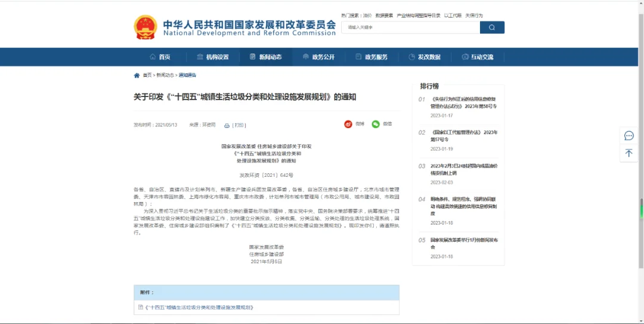Viewport: 644px width, 324px height.
Task: Open the 政务公开 navigation menu
Action: click(318, 57)
